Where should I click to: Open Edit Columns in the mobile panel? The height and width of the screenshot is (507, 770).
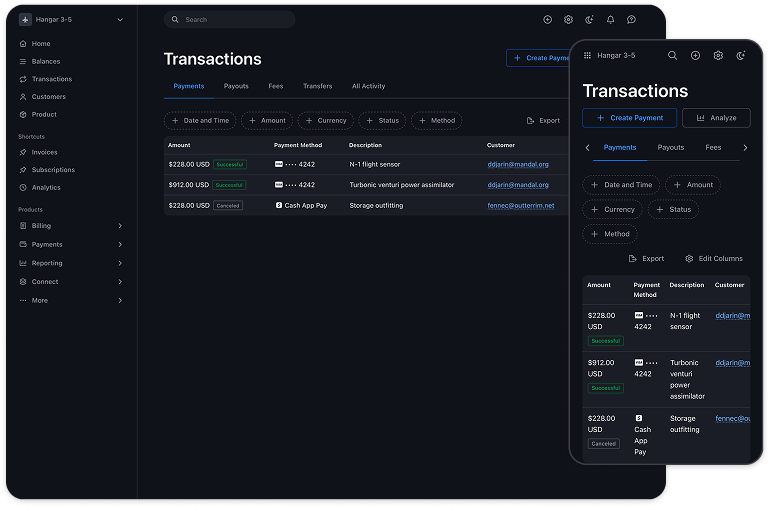click(714, 259)
